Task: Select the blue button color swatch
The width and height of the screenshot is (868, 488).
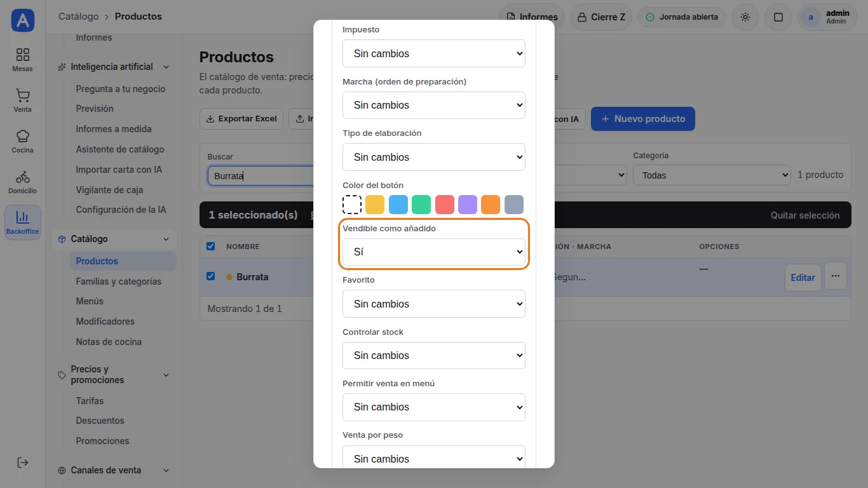Action: tap(398, 205)
